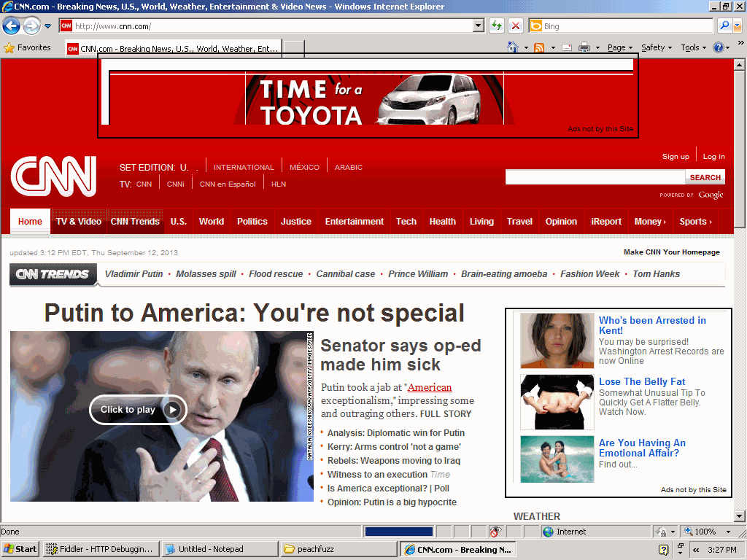Click the scrollbar down arrow

(x=740, y=516)
